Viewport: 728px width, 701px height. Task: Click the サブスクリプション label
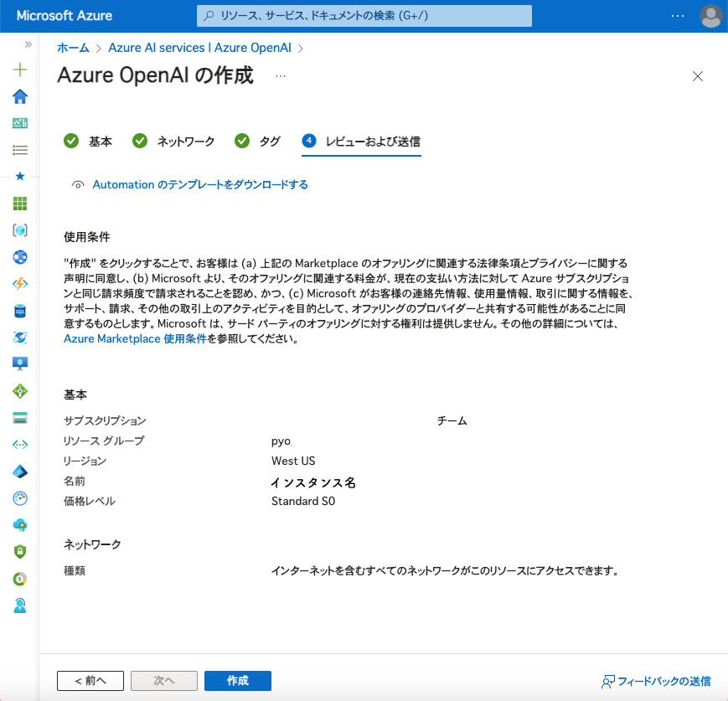(x=105, y=421)
